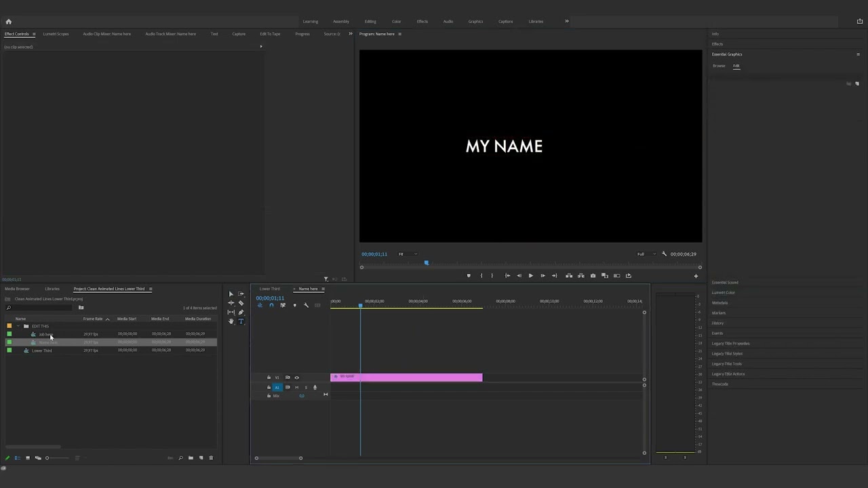Open the Lumetri Color panel on the right
The height and width of the screenshot is (488, 868).
point(724,293)
